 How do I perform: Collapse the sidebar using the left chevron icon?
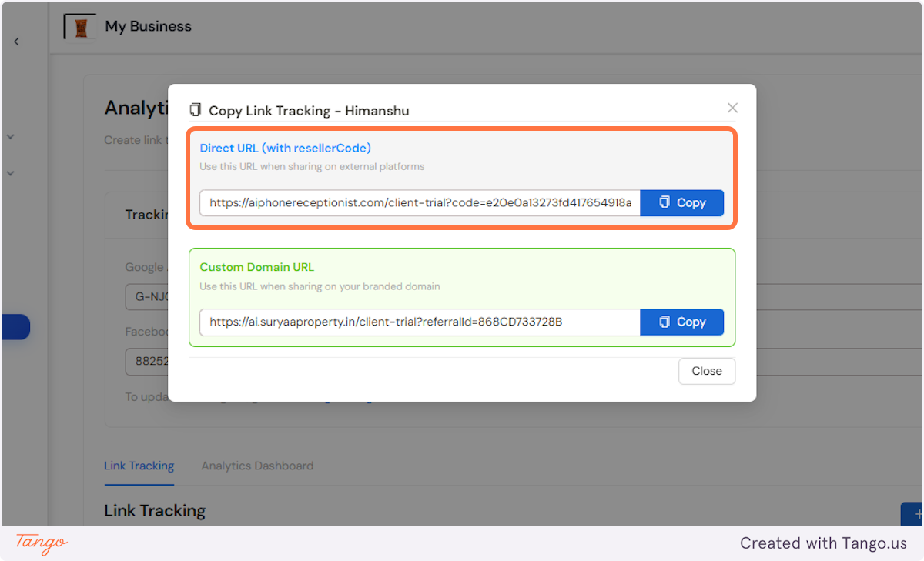click(16, 41)
